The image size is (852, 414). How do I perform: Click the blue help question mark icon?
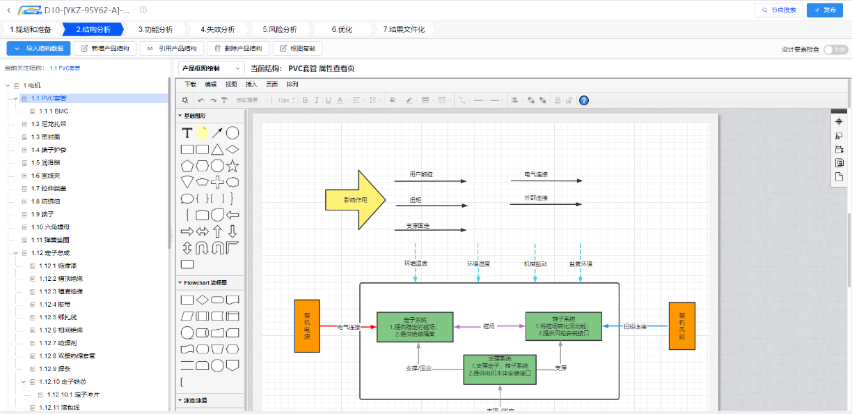[x=584, y=100]
